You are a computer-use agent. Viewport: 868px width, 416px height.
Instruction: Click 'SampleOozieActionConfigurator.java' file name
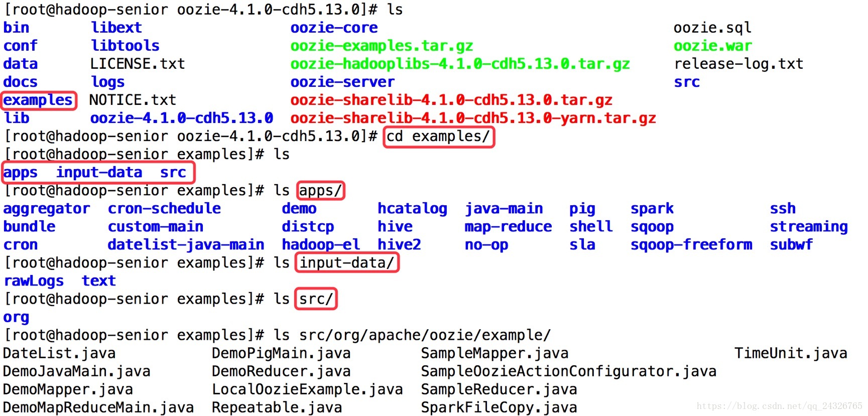click(568, 371)
